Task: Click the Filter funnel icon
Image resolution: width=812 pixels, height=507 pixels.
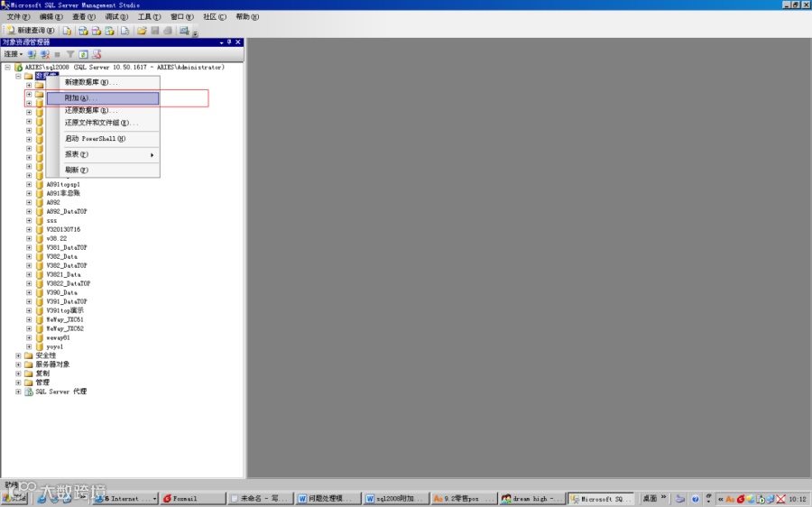Action: [x=70, y=54]
